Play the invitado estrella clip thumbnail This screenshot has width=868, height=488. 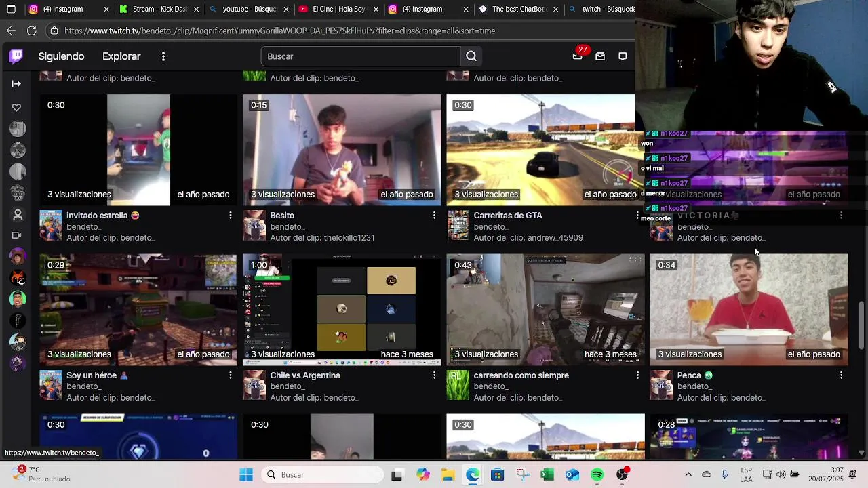click(138, 150)
